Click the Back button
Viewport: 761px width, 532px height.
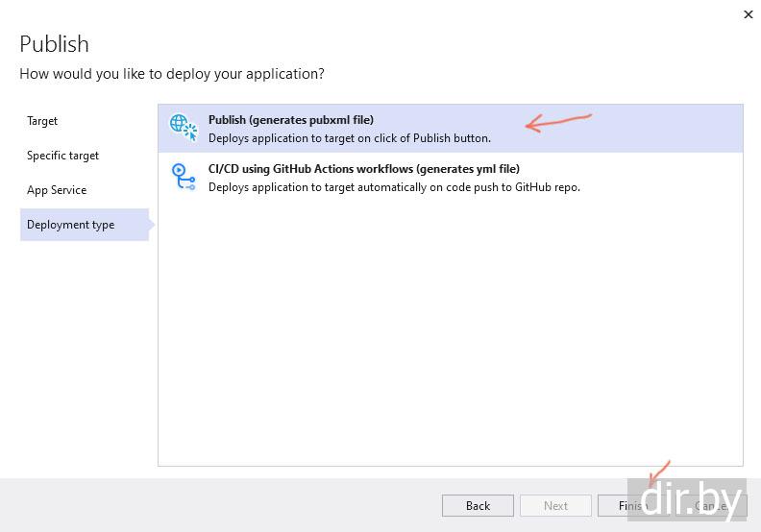coord(478,505)
